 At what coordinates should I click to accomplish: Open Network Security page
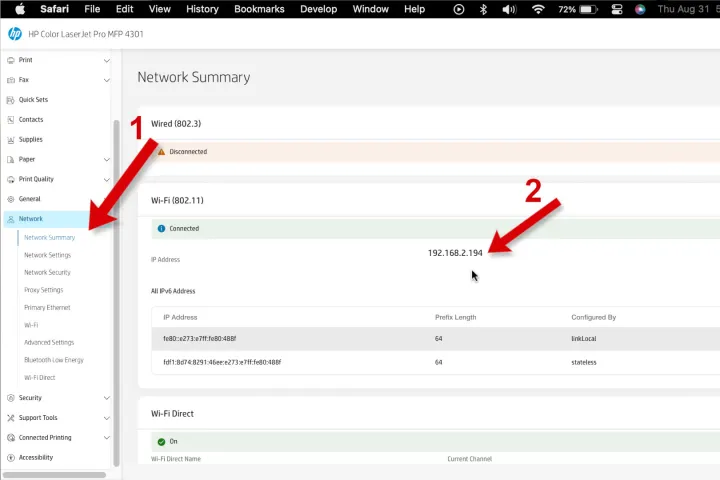pyautogui.click(x=47, y=272)
